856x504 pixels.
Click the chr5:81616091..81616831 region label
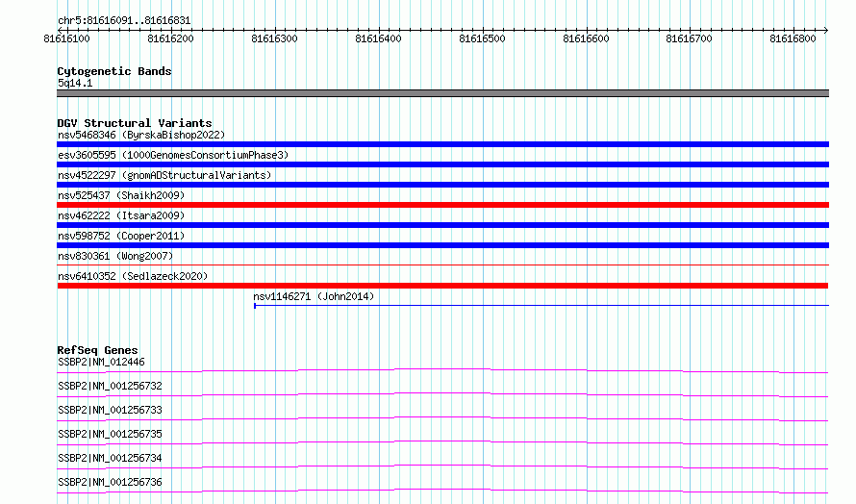[124, 21]
